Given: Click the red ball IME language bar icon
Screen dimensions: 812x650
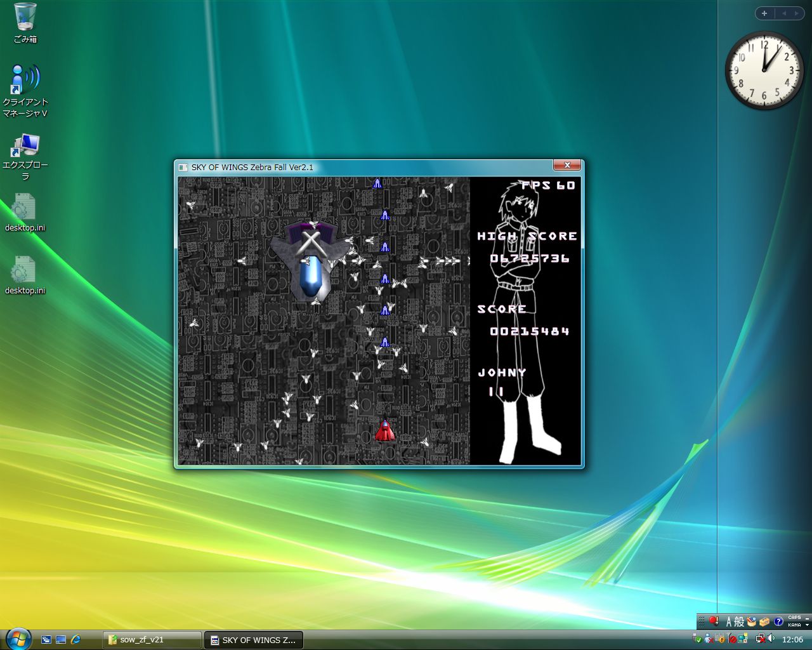Looking at the screenshot, I should 714,621.
